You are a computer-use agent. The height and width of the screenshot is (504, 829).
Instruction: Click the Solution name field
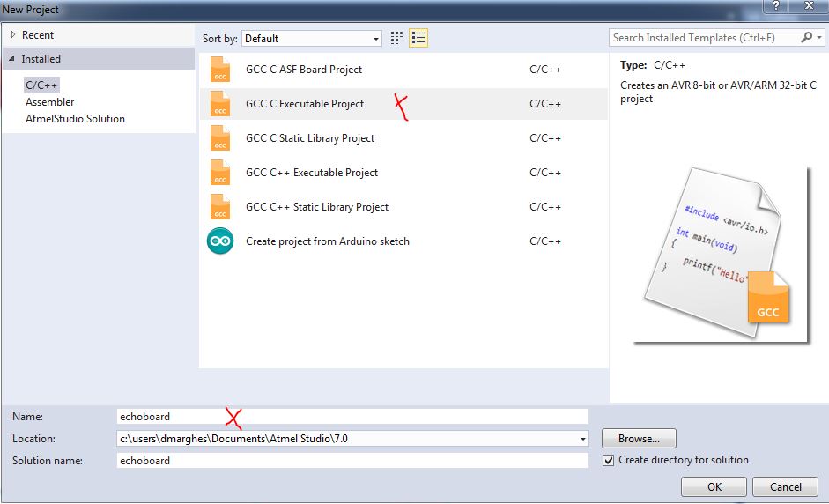pyautogui.click(x=352, y=461)
